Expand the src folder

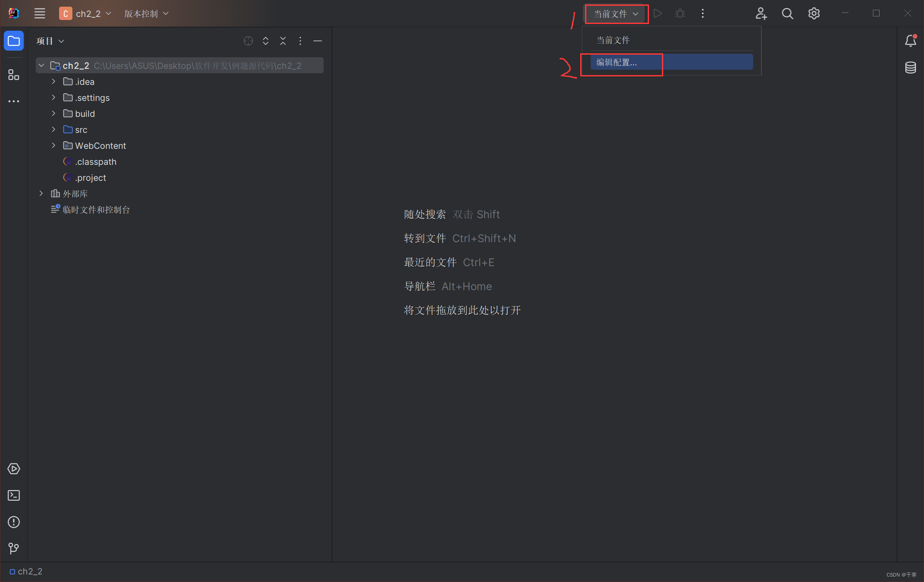click(54, 130)
